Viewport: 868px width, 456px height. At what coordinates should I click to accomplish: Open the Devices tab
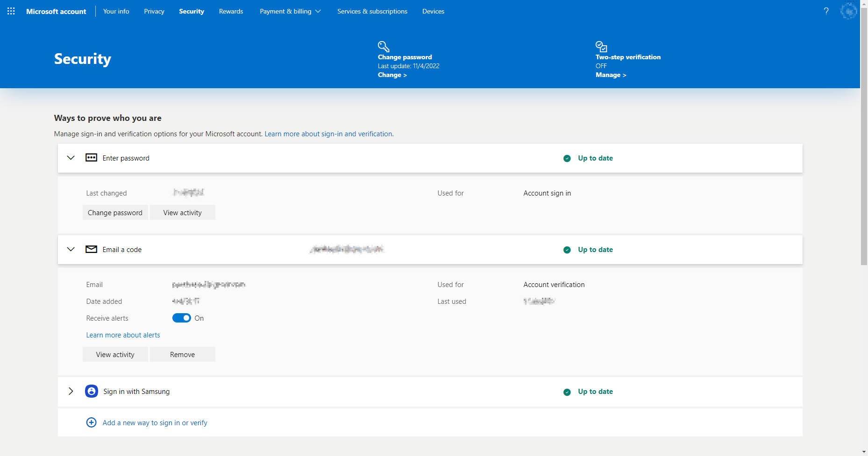pos(433,11)
